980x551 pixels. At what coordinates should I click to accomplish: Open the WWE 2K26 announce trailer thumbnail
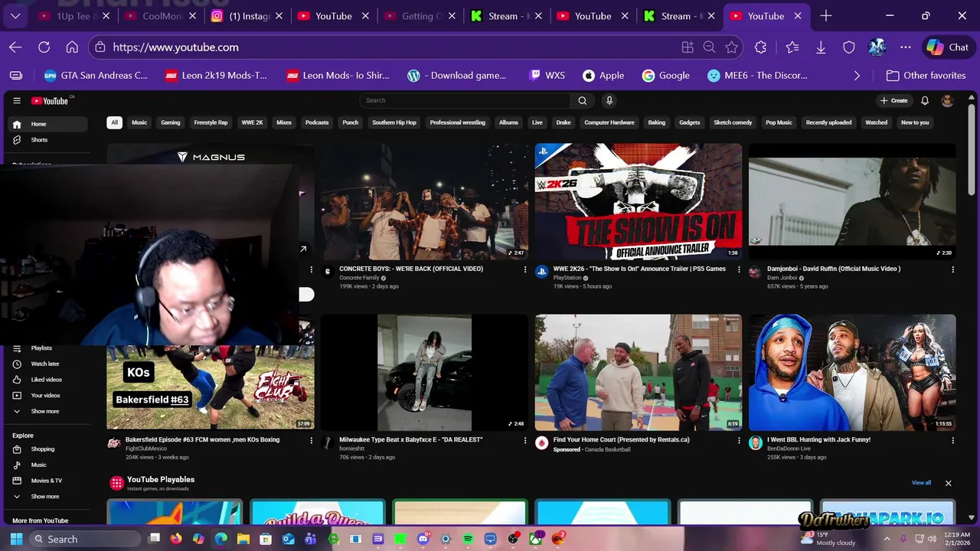point(639,202)
